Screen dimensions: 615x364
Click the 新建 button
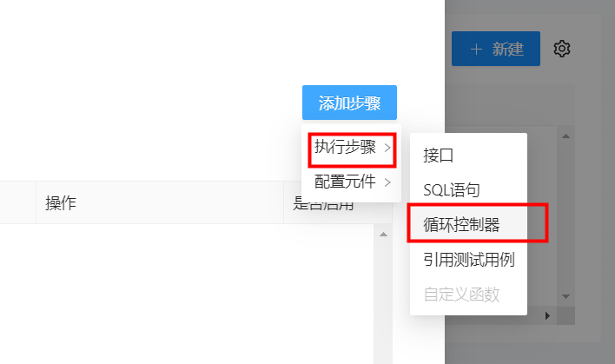pos(496,49)
